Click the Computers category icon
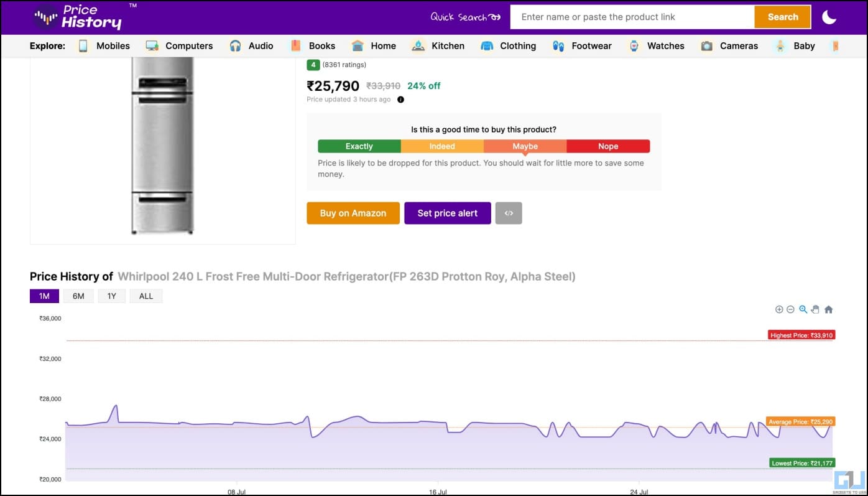Viewport: 868px width, 496px height. (152, 46)
